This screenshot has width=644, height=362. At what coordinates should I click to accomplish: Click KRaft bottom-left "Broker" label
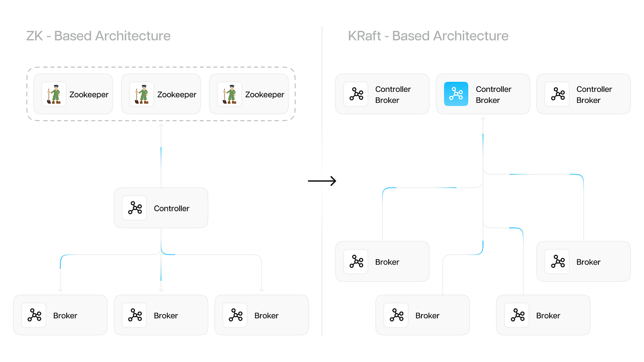[x=427, y=316]
